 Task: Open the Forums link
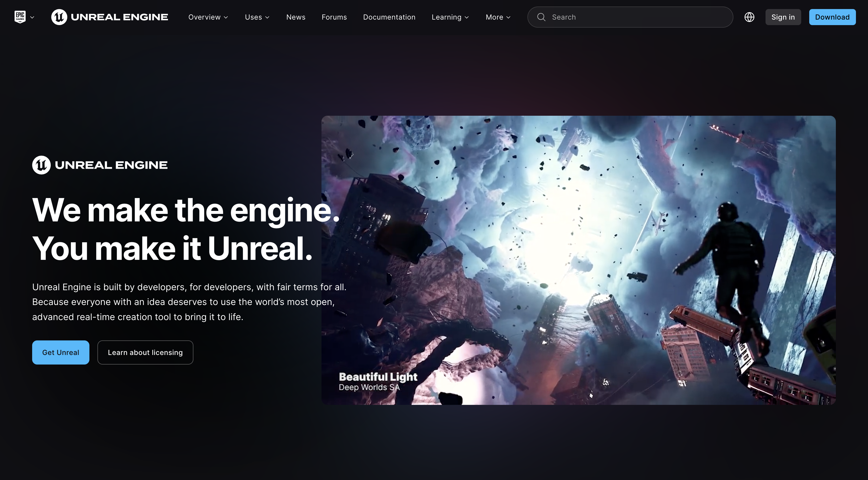point(334,17)
